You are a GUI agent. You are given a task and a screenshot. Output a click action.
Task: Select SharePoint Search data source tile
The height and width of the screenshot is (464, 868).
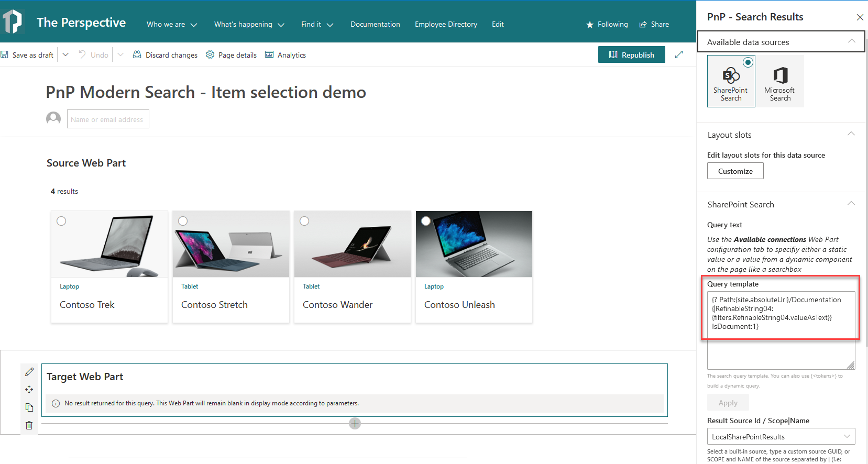731,81
